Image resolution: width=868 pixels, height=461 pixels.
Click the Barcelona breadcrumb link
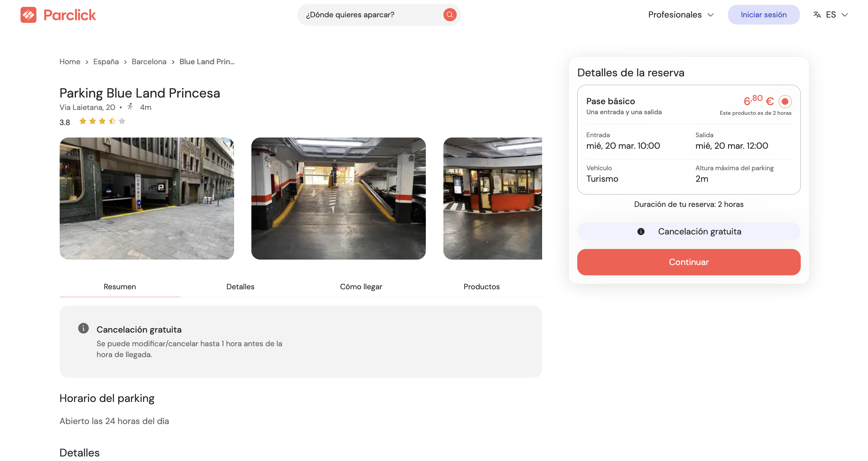[149, 62]
